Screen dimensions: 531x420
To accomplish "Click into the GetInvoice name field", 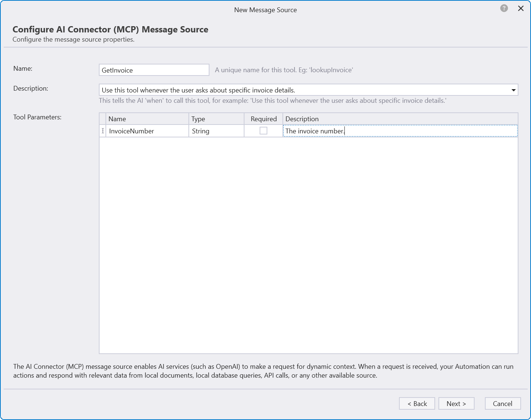I will pyautogui.click(x=154, y=70).
